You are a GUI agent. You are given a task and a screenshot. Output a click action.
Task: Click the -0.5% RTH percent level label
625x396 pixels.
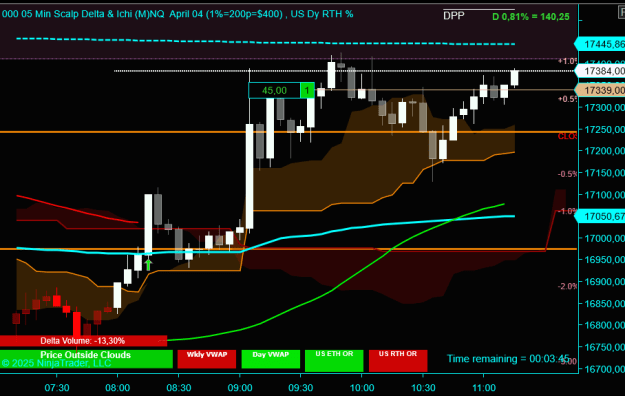click(568, 174)
